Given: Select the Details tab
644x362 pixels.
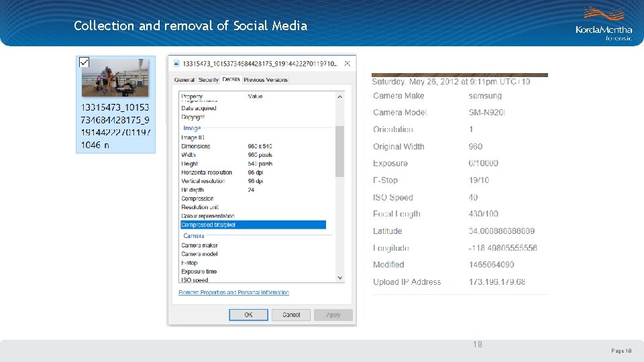Looking at the screenshot, I should [231, 79].
